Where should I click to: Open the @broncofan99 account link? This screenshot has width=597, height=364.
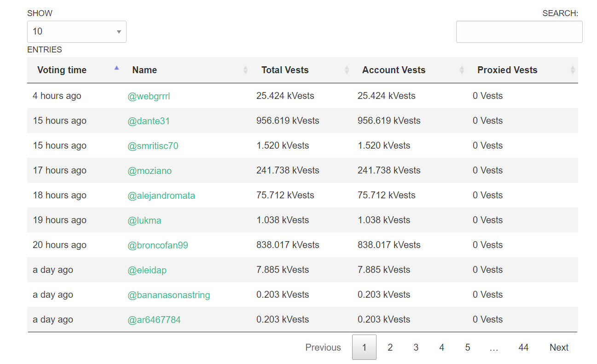[158, 245]
